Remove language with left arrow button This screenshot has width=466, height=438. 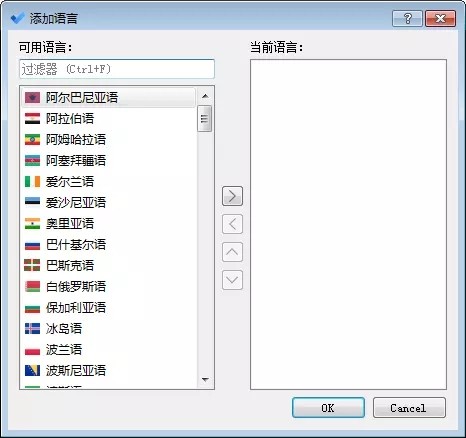click(x=232, y=224)
